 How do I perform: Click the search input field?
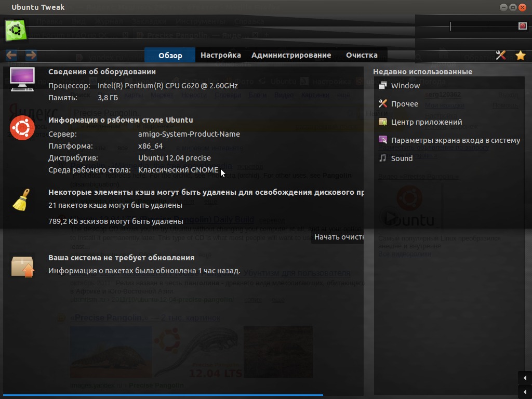click(x=483, y=26)
